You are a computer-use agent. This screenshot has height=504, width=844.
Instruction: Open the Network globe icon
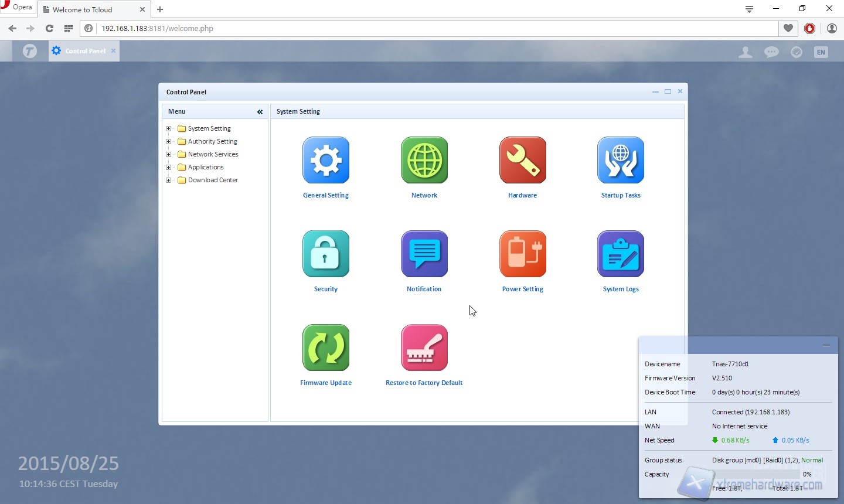424,161
